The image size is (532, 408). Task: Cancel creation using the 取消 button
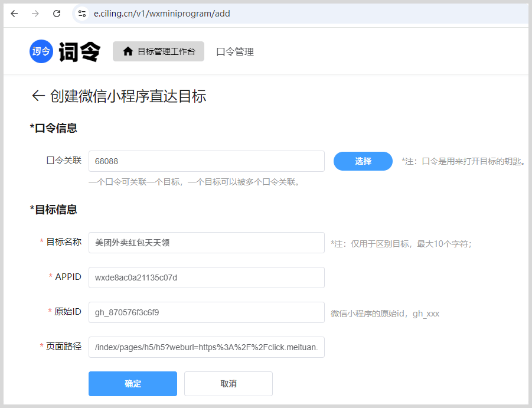pos(229,384)
